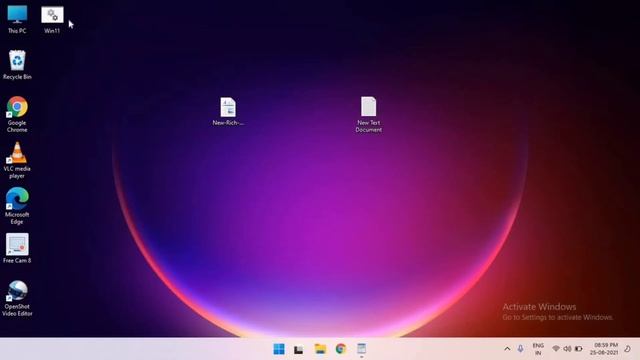640x360 pixels.
Task: Select the OpenShot Video Editor shortcut
Action: 17,298
